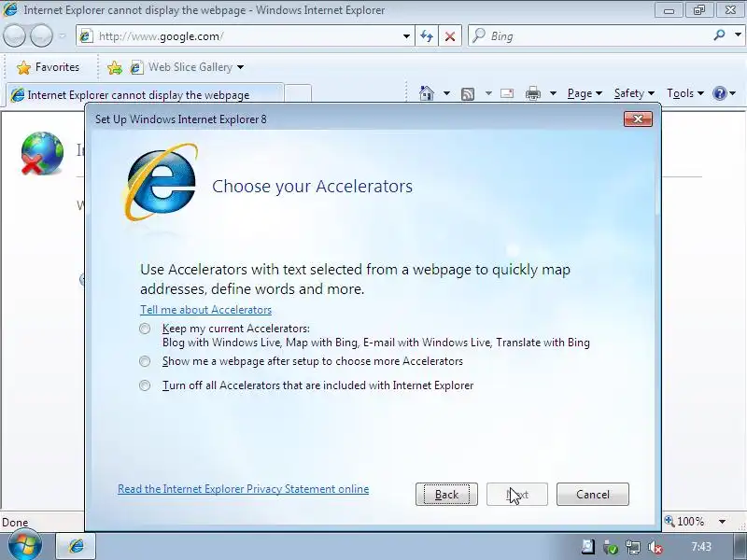This screenshot has height=560, width=747.
Task: Click the Read Mail envelope icon
Action: click(507, 93)
